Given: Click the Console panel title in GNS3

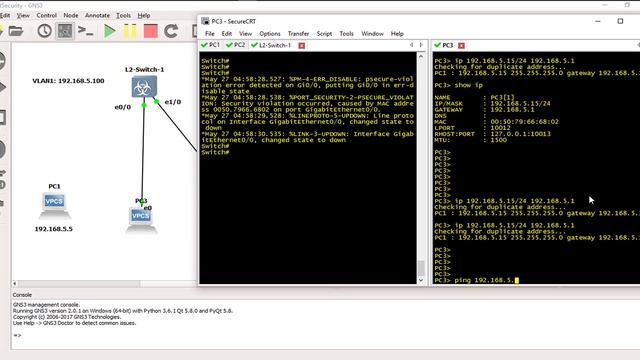Looking at the screenshot, I should 22,295.
